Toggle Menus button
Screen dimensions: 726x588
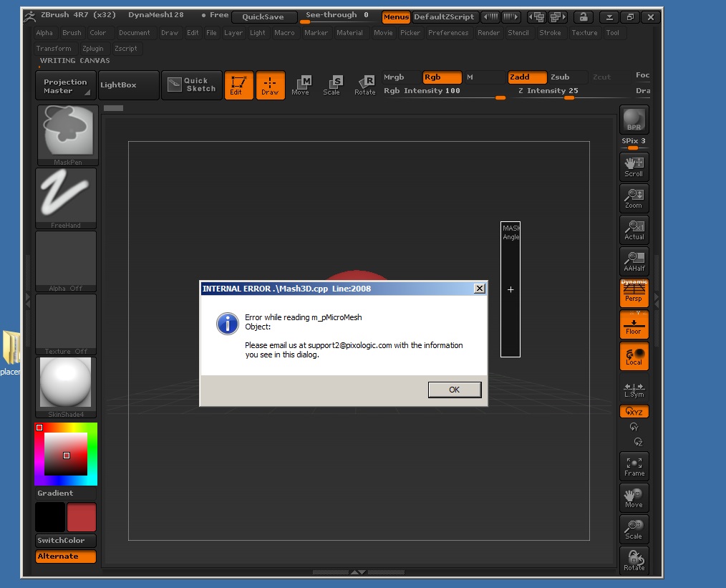(396, 16)
